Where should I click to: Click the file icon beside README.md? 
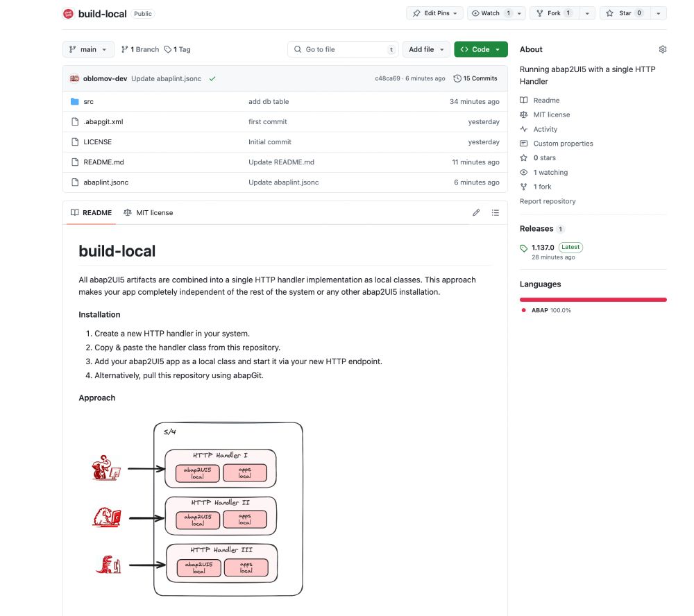pyautogui.click(x=75, y=162)
